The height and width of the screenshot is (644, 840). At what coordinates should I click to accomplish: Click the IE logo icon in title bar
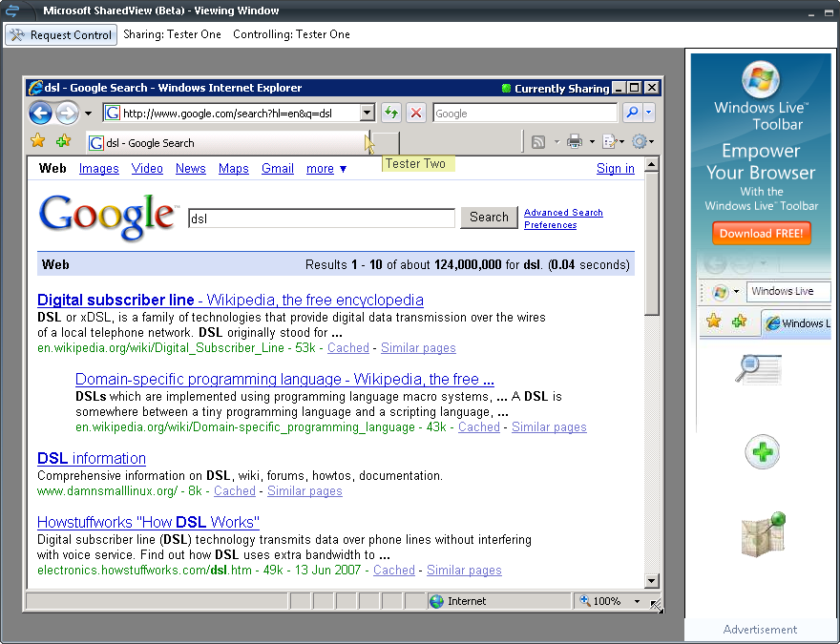36,87
